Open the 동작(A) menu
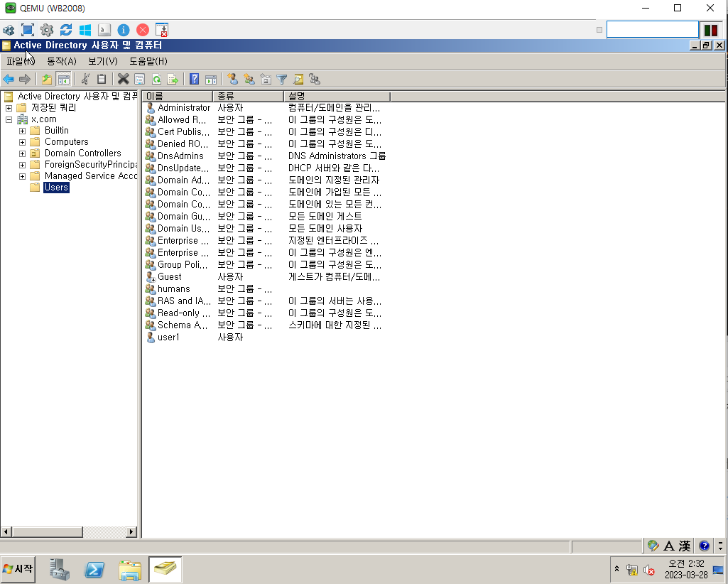728x584 pixels. tap(62, 61)
